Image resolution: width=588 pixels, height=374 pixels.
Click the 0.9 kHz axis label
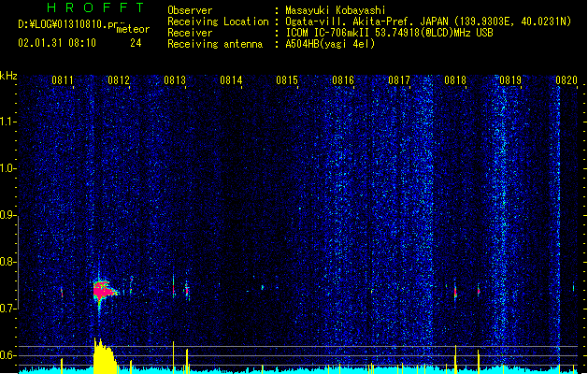(8, 215)
